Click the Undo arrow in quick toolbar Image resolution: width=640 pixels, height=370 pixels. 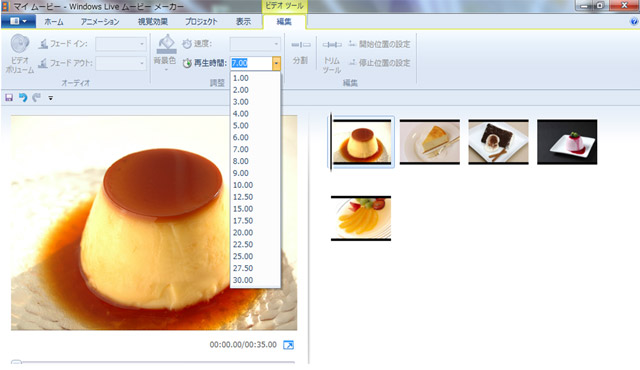(x=23, y=97)
